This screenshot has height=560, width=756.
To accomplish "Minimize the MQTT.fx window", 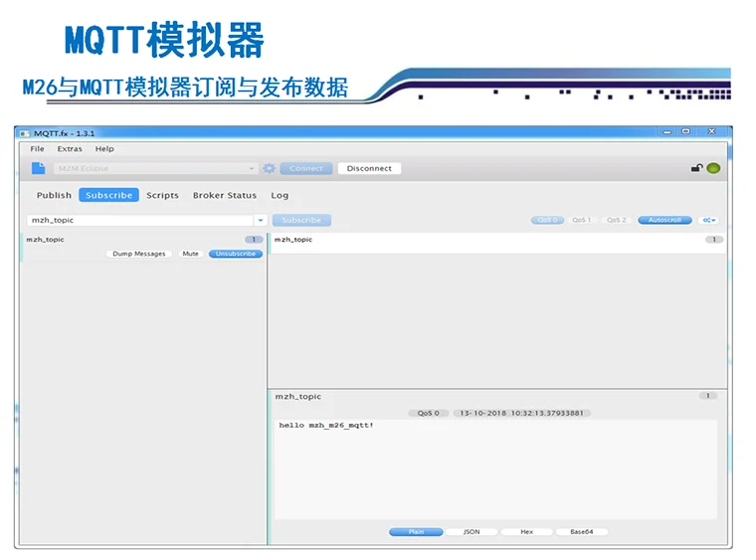I will coord(666,131).
